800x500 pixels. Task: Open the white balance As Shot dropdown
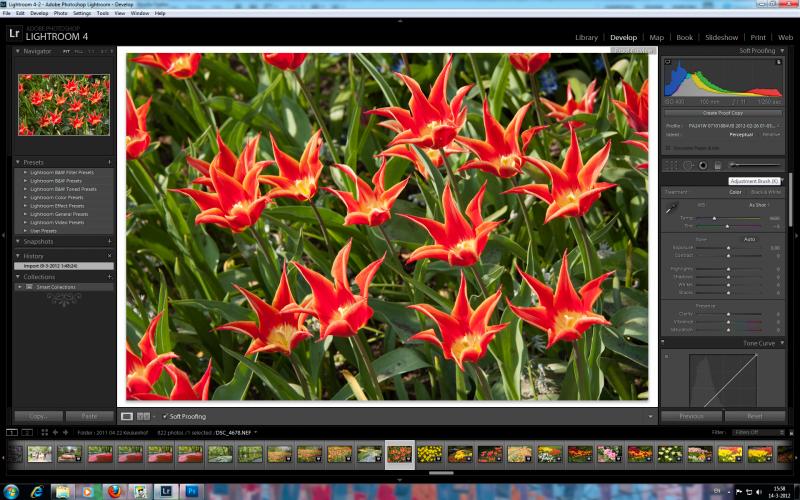pos(759,205)
